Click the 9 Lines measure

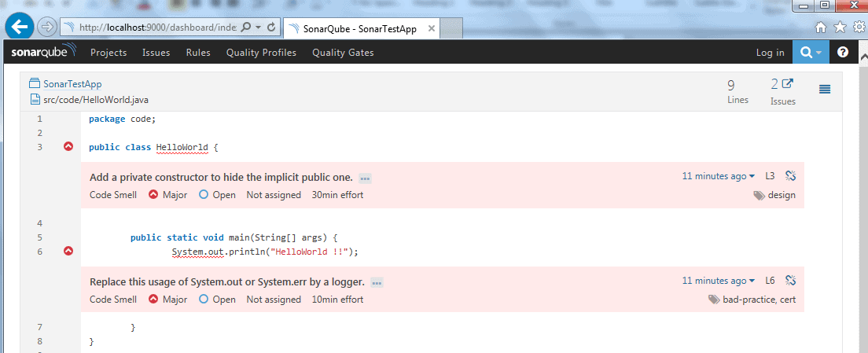click(737, 92)
